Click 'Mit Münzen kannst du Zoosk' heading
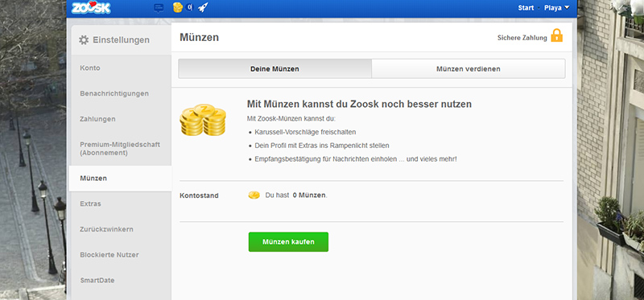This screenshot has width=644, height=300. (x=359, y=105)
